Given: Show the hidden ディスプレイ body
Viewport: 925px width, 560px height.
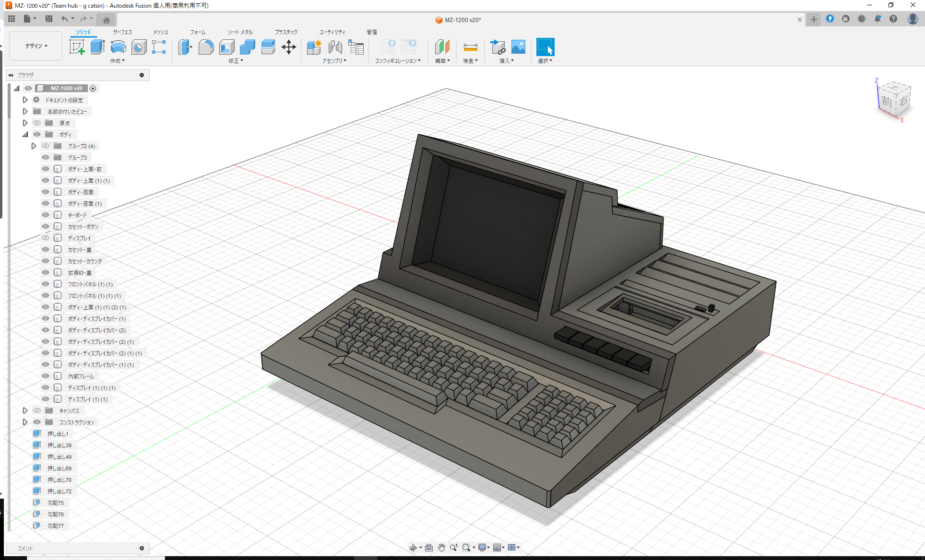Looking at the screenshot, I should tap(45, 238).
